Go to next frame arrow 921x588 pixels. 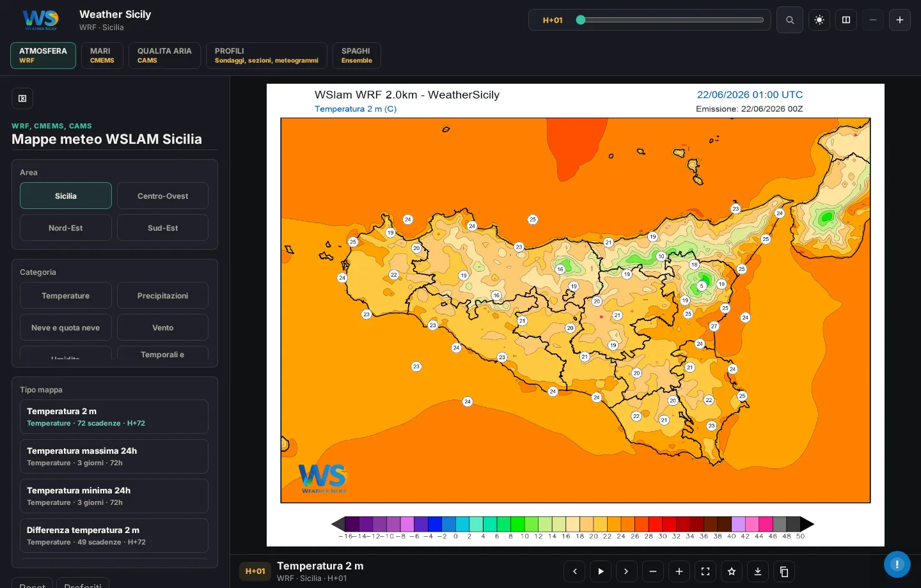[626, 571]
